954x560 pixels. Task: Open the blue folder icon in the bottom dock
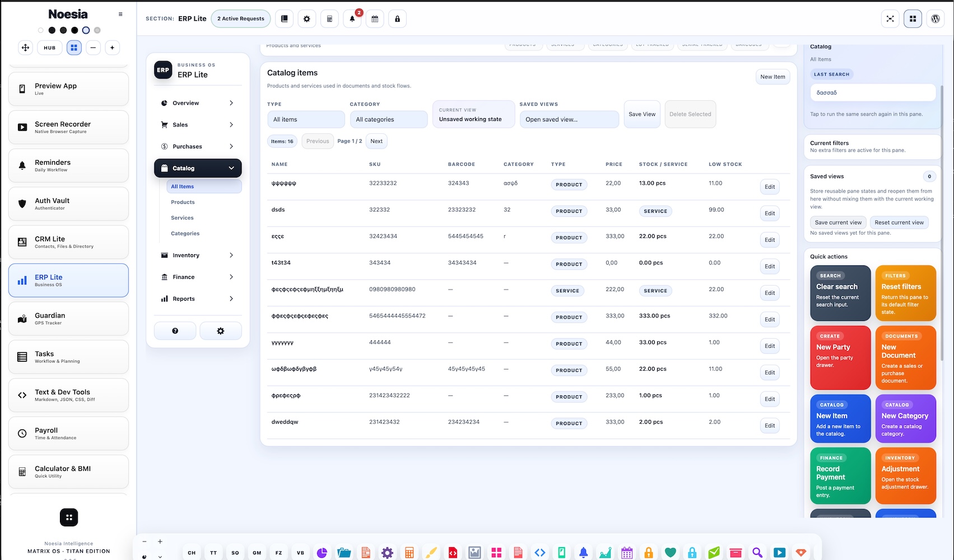point(344,553)
